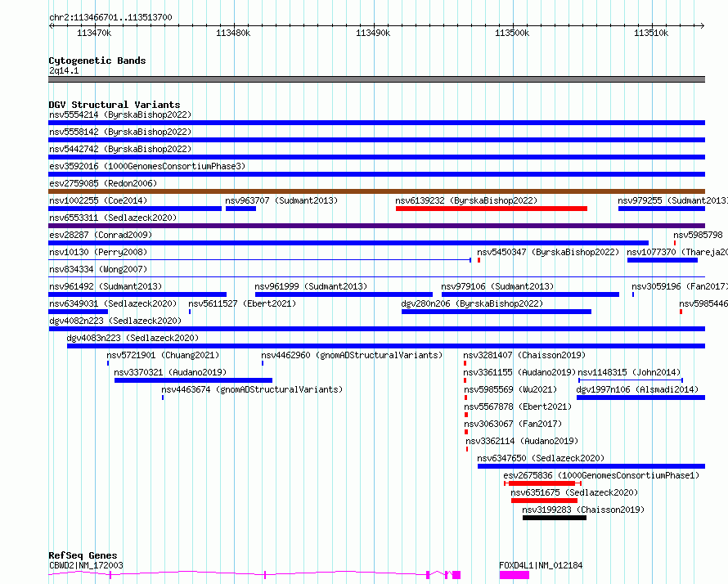Select the brown esv2759085 (Redon2006) bar
This screenshot has width=728, height=584.
tap(376, 191)
